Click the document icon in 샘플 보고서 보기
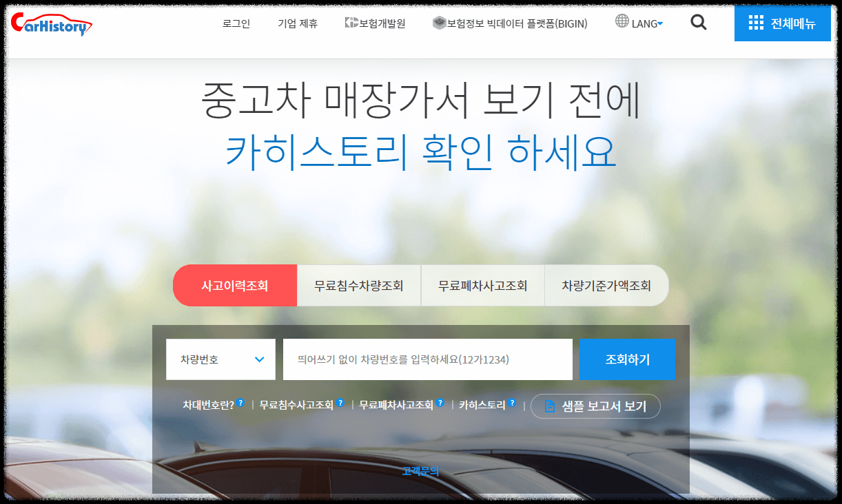Image resolution: width=842 pixels, height=504 pixels. tap(550, 406)
